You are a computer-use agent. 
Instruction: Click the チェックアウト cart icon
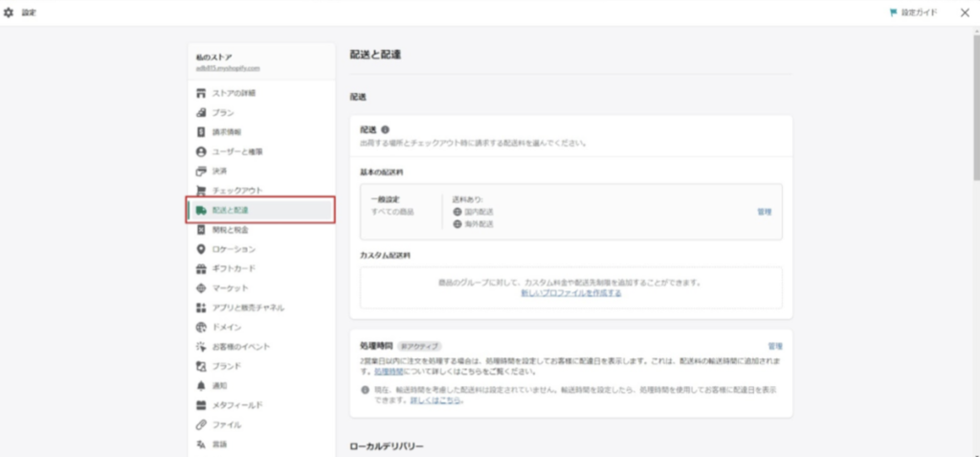coord(201,191)
